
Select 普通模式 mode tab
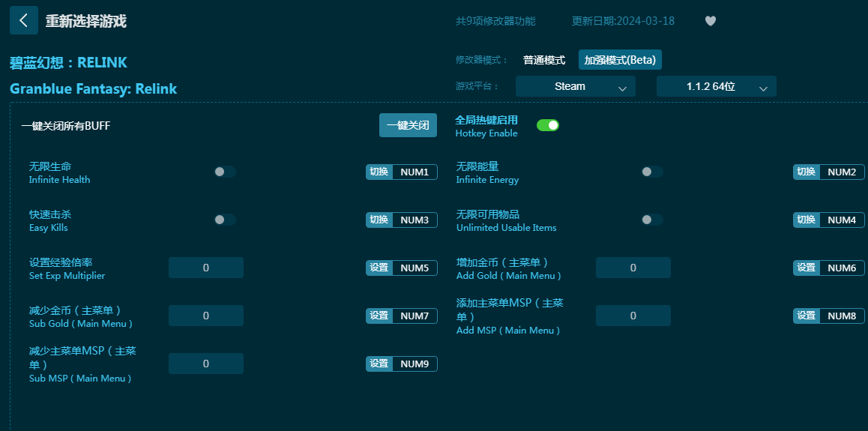(x=544, y=60)
